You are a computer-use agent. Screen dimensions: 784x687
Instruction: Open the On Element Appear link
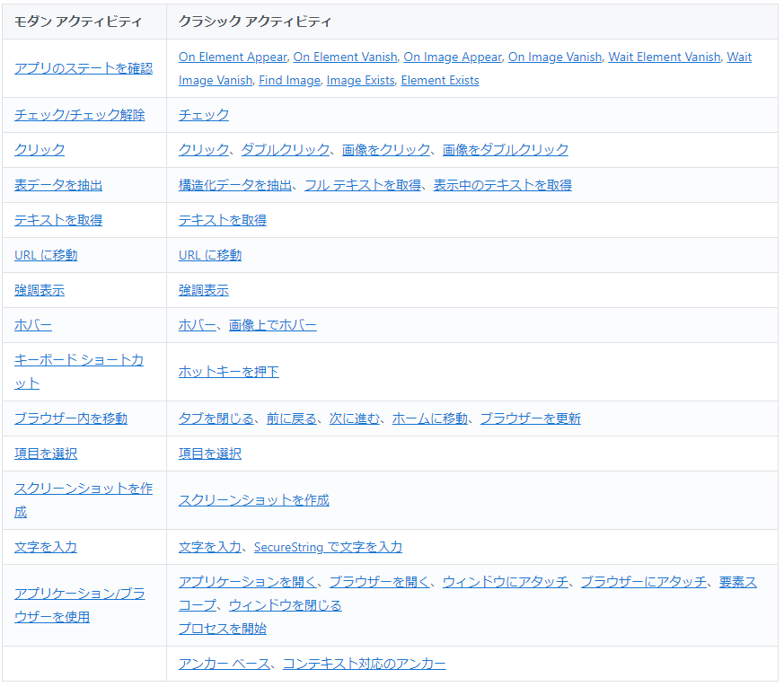[x=233, y=57]
